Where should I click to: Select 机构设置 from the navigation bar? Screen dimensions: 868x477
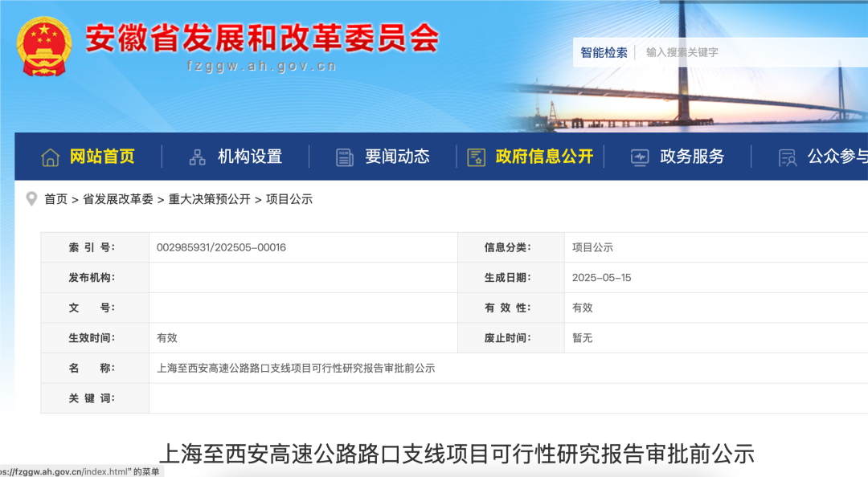pyautogui.click(x=251, y=156)
